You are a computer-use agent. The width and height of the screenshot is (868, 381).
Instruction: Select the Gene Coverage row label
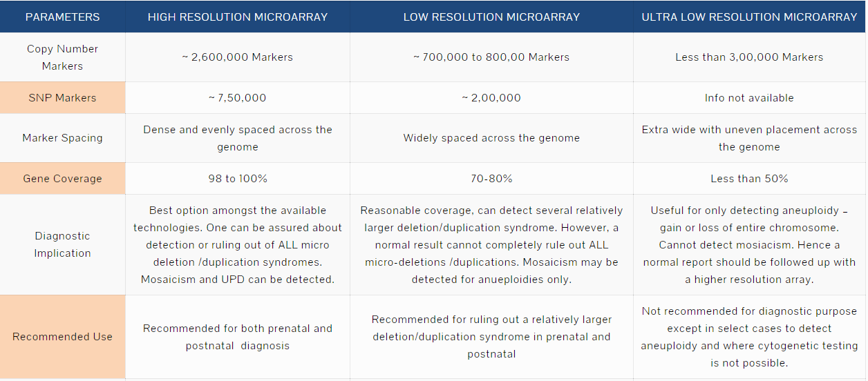coord(62,179)
